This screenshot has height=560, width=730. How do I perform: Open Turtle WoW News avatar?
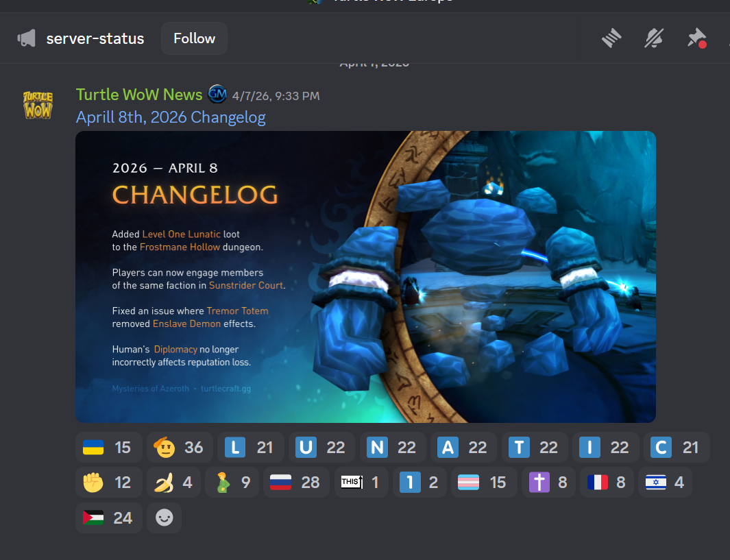(38, 105)
